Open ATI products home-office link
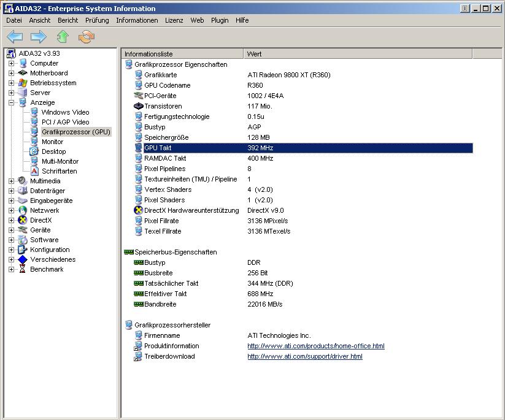 (x=315, y=346)
